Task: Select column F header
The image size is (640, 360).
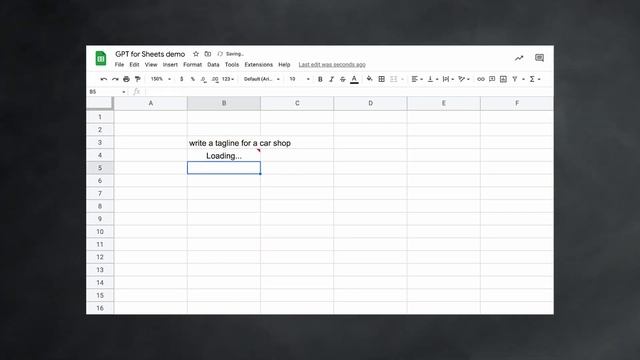Action: (x=517, y=103)
